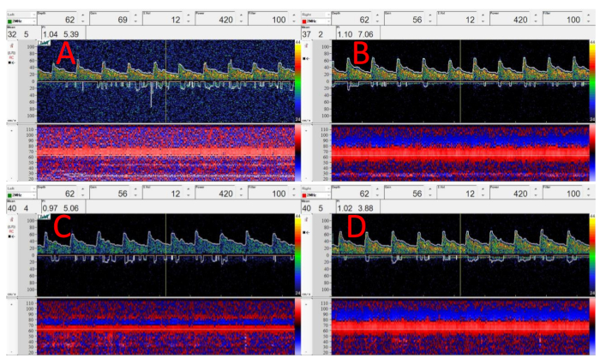Open the Right side dropdown in panel B
This screenshot has height=364, width=600.
[x=327, y=13]
